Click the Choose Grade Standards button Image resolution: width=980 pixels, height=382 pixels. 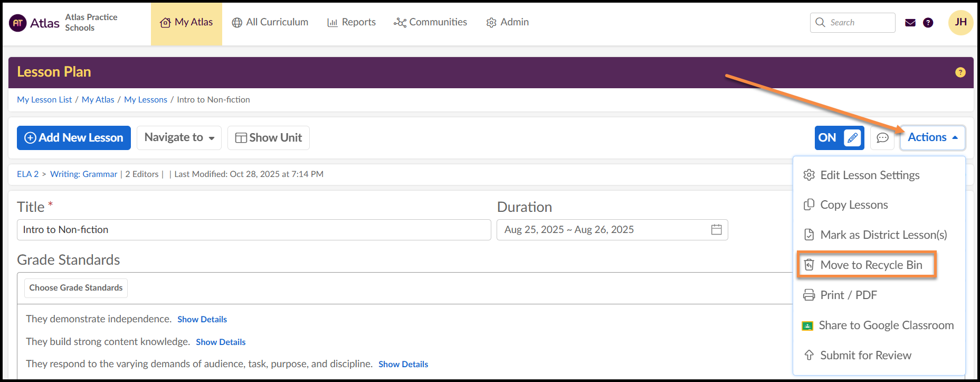click(x=76, y=288)
